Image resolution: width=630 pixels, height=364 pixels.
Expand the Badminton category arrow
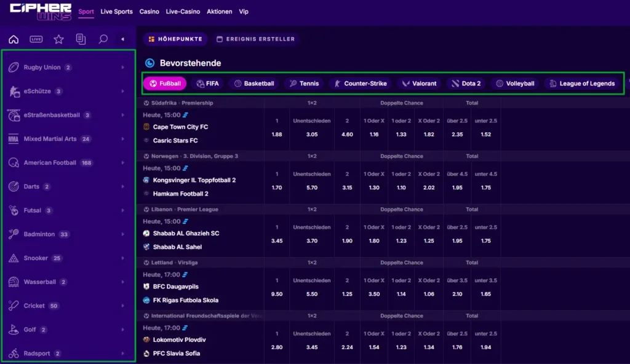pos(122,234)
